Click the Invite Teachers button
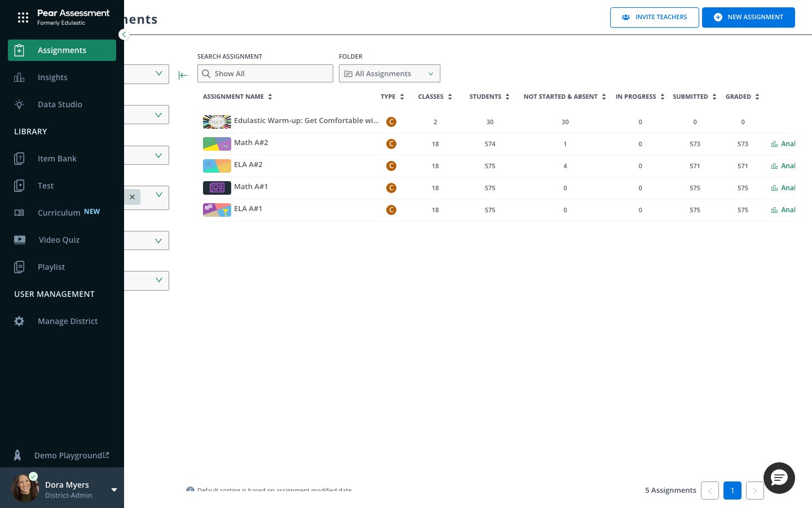The width and height of the screenshot is (812, 508). pyautogui.click(x=655, y=17)
